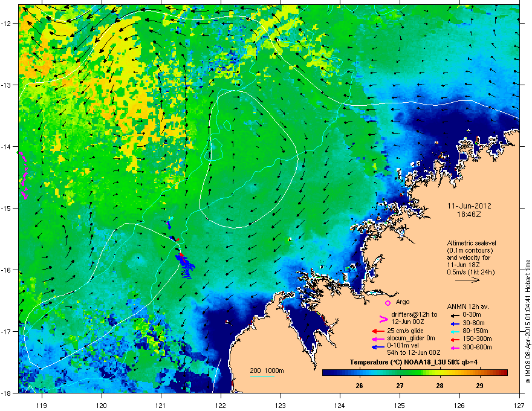Click the 0-101m vel label

pos(403,346)
